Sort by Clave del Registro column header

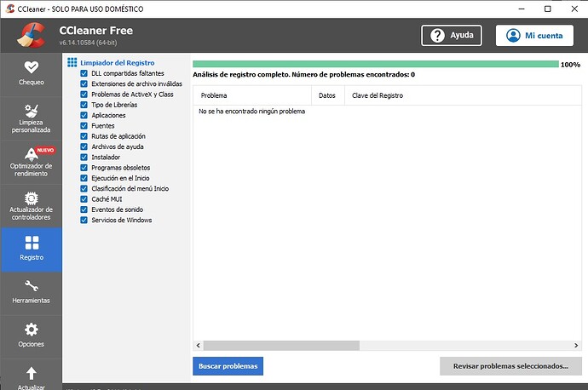click(463, 95)
